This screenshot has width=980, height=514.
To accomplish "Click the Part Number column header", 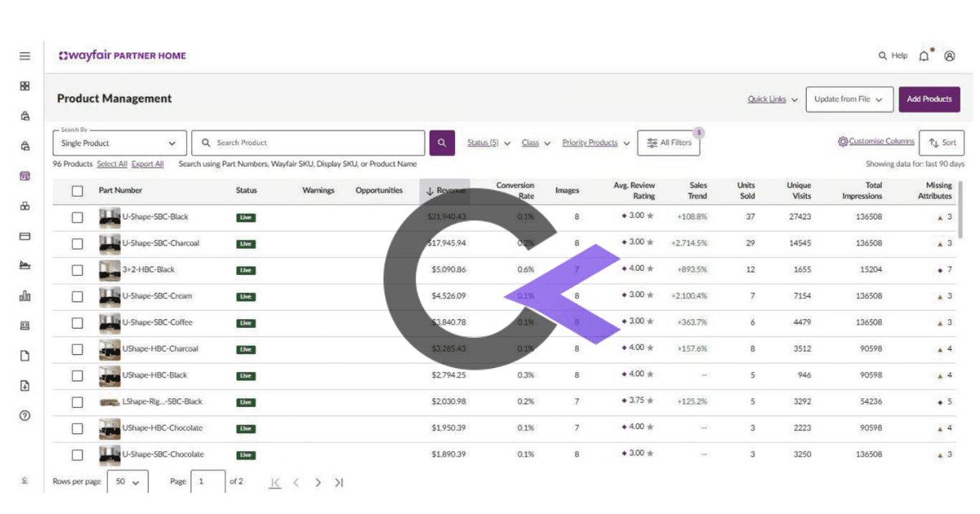I will (x=120, y=191).
